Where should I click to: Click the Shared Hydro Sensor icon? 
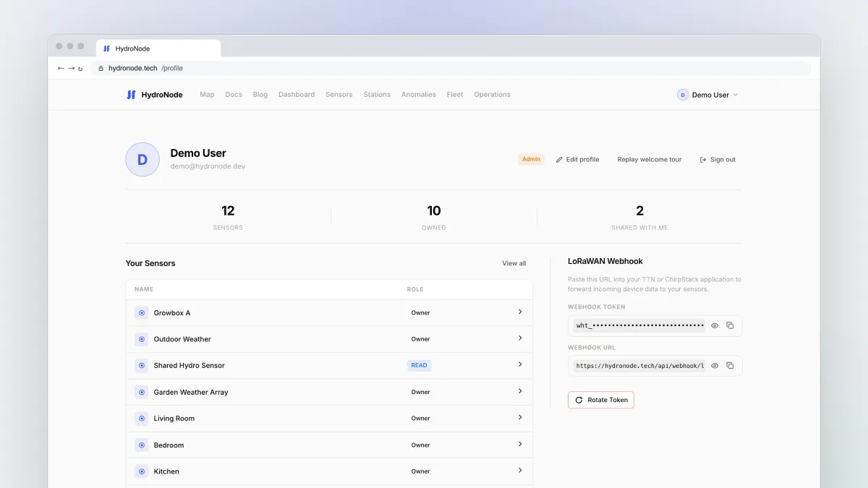(141, 366)
